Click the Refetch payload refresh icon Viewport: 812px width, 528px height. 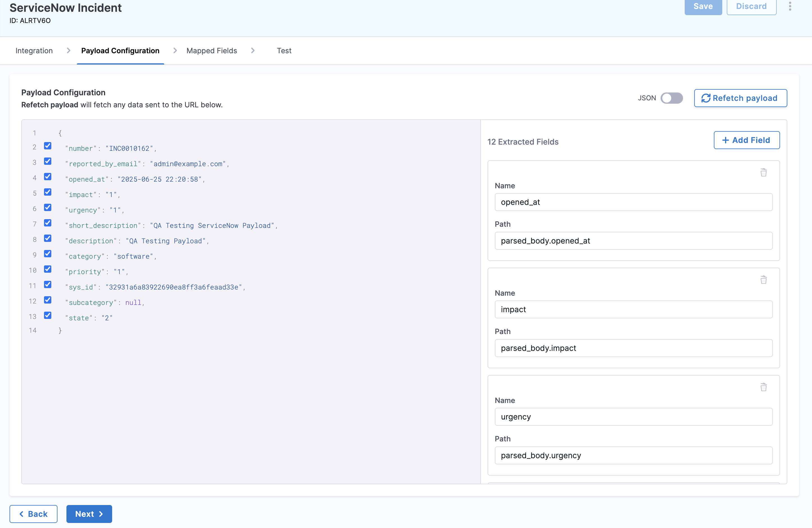pyautogui.click(x=705, y=98)
